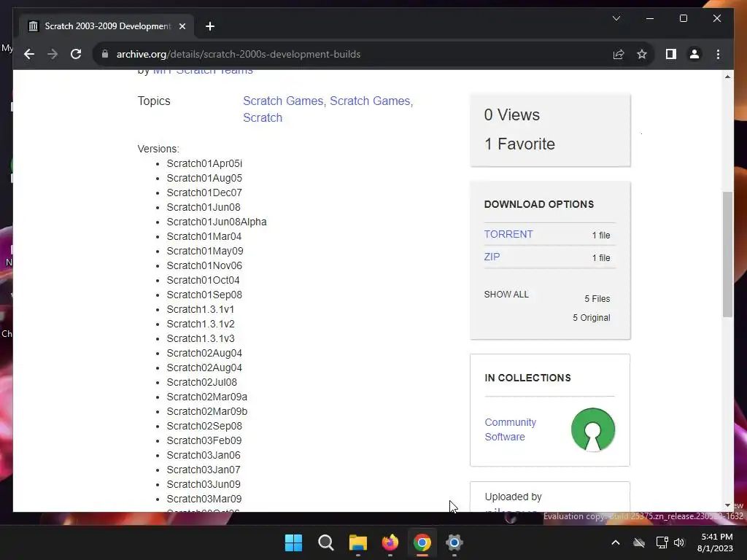
Task: Open network status tray icon
Action: point(662,542)
